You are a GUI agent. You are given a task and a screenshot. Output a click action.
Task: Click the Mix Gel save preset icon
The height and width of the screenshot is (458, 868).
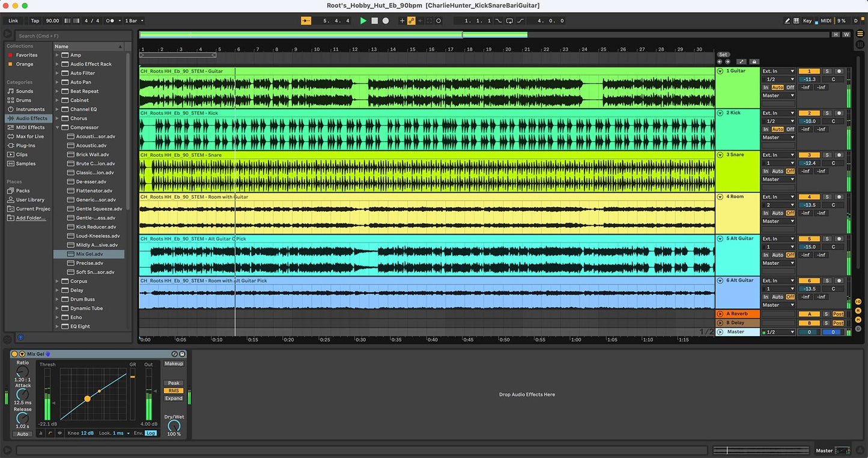183,354
